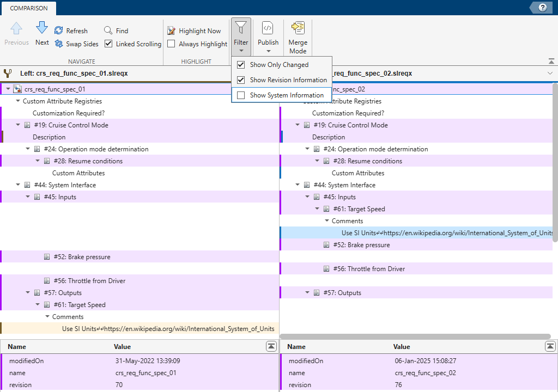Image resolution: width=558 pixels, height=392 pixels.
Task: Click the left #19: Cruise Control Mode requirement icon
Action: tap(27, 125)
